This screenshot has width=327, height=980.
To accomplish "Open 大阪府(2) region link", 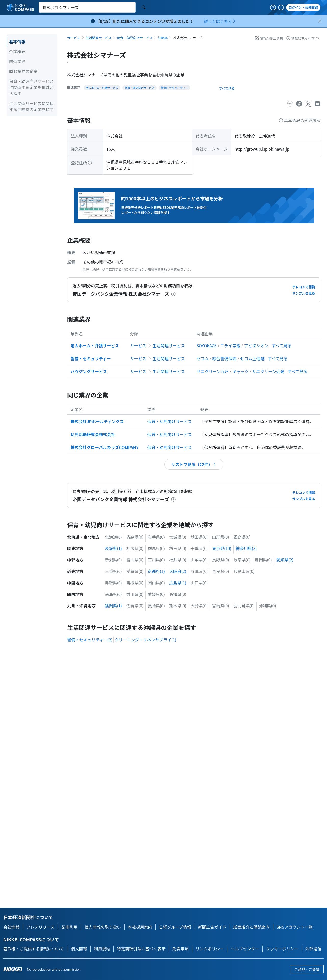I will pos(178,571).
